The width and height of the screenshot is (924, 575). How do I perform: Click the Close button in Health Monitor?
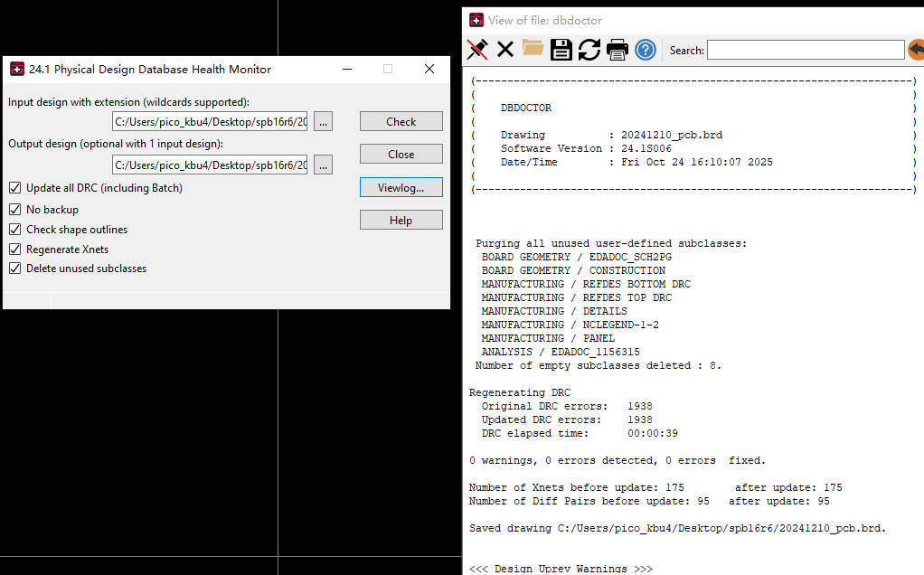click(401, 154)
